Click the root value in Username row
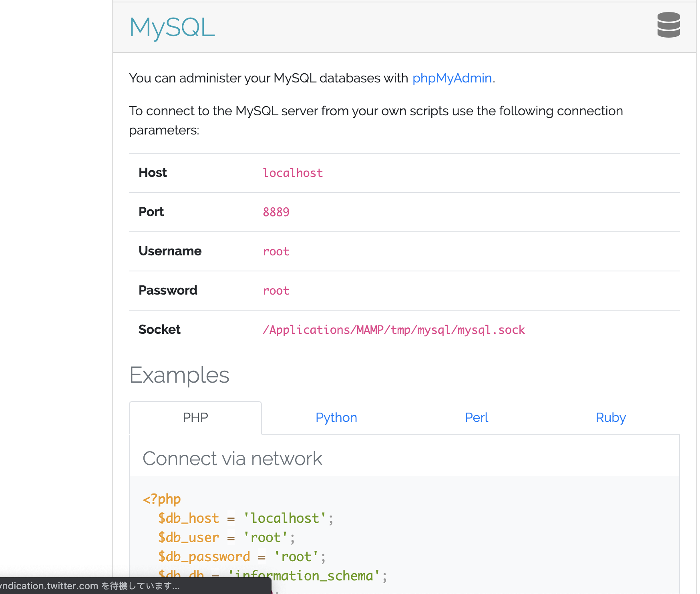This screenshot has height=594, width=700. tap(276, 251)
